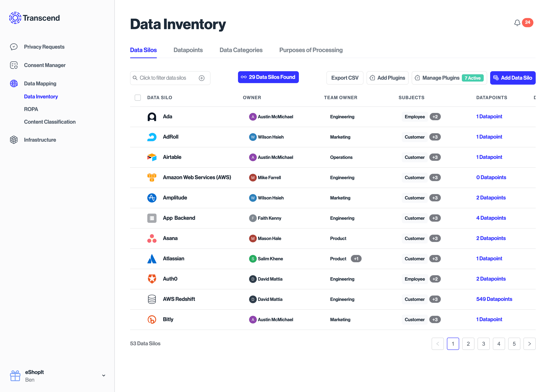Click the Privacy Requests chat icon

pyautogui.click(x=14, y=47)
